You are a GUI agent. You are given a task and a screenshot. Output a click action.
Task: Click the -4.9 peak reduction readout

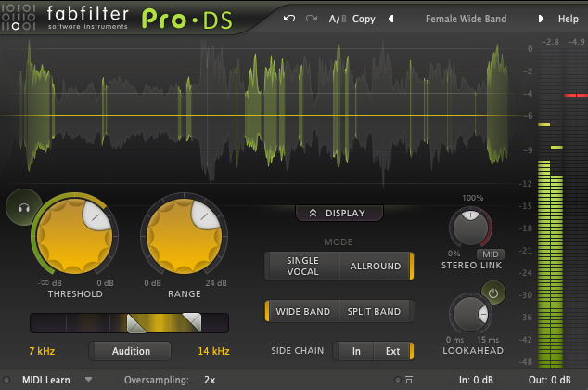point(576,42)
